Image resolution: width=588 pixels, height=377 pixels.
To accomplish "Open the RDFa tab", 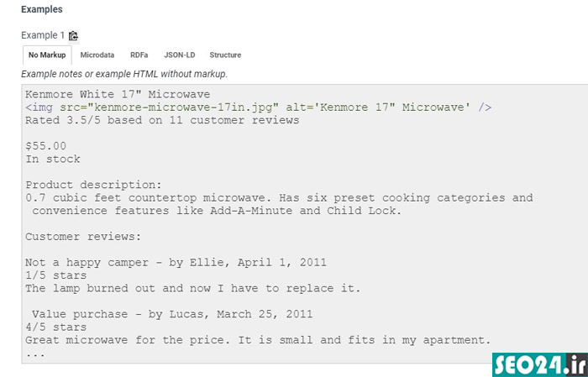I will coord(139,55).
